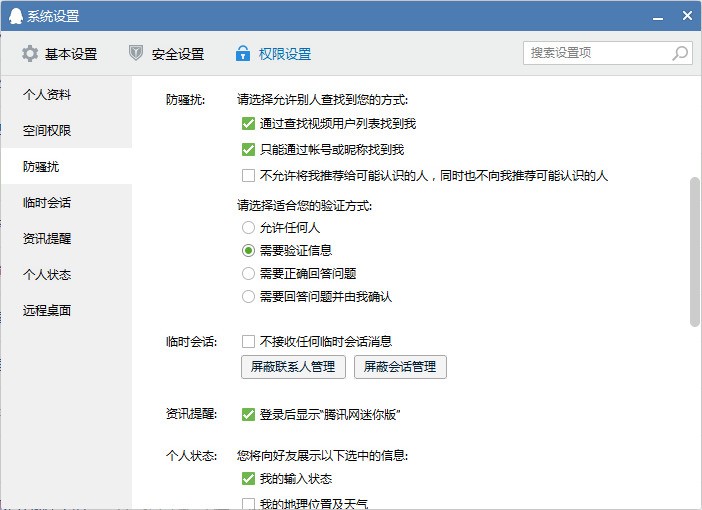Minimize the 系统设置 window
The image size is (702, 510).
click(x=658, y=18)
